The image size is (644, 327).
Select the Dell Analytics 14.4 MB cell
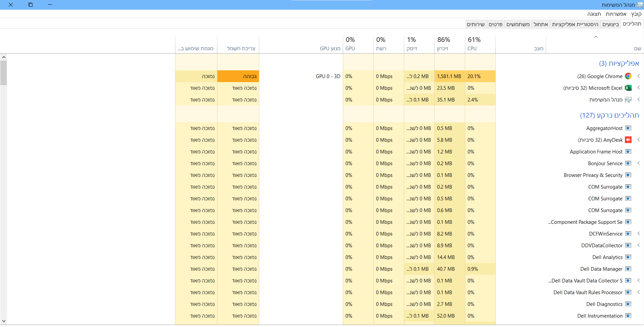click(449, 257)
